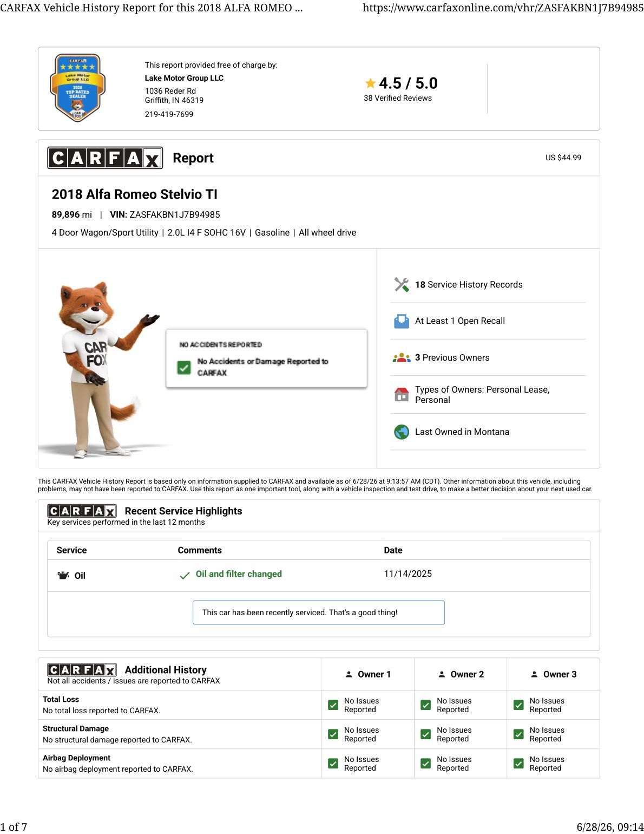Click the Owner 1 person icon
Screen dimensions: 644x834
click(349, 674)
